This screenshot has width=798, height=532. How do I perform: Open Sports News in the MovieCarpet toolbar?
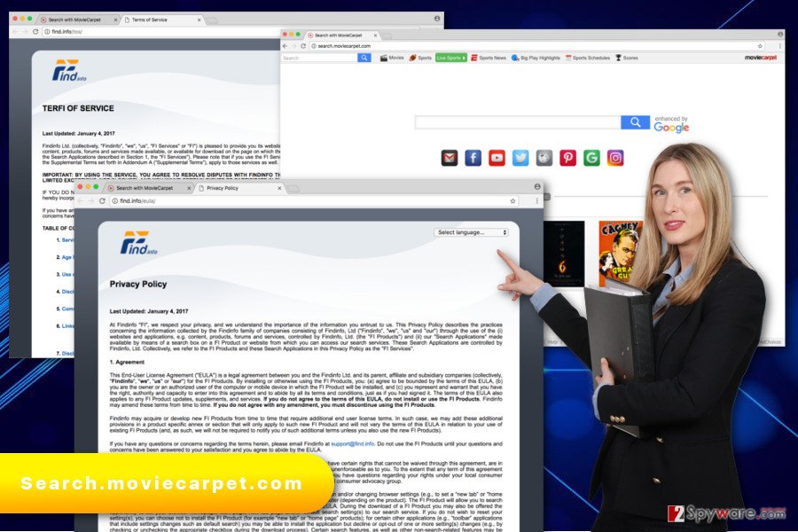point(489,58)
